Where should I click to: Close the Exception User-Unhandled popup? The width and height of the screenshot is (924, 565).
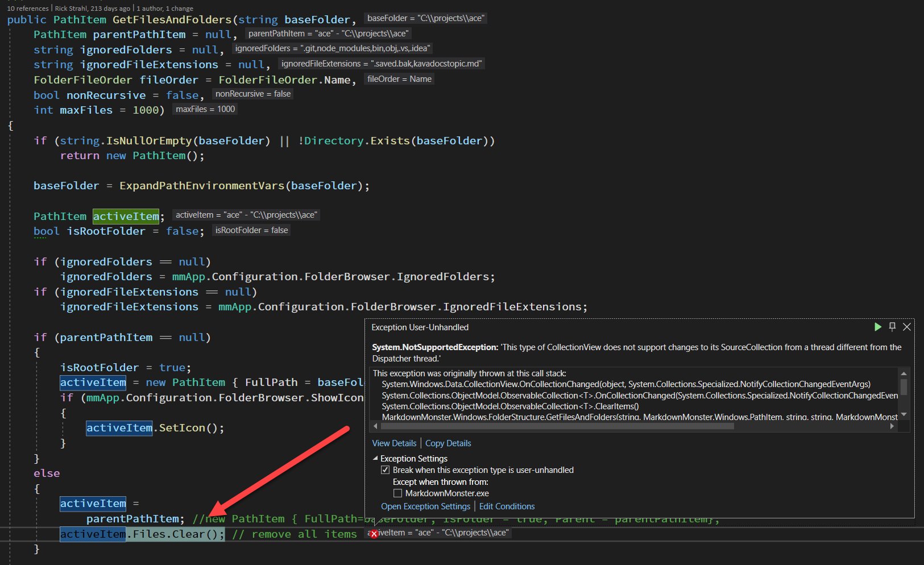(x=907, y=327)
